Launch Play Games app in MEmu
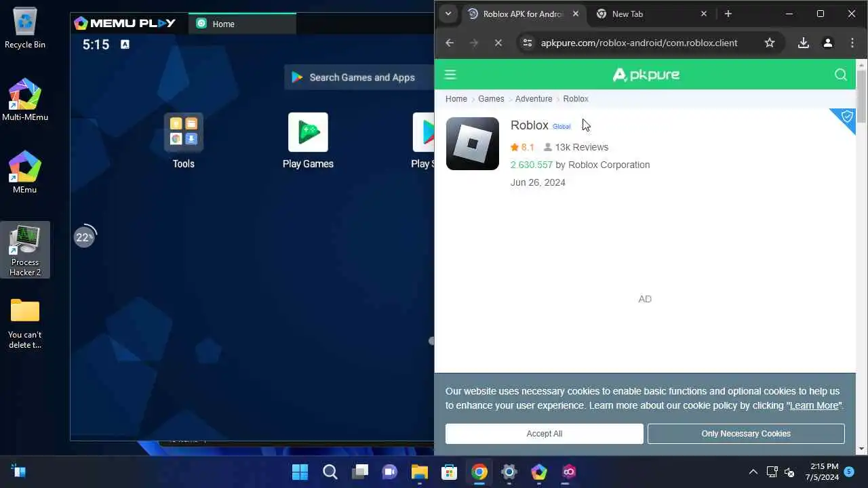The height and width of the screenshot is (488, 868). 308,141
